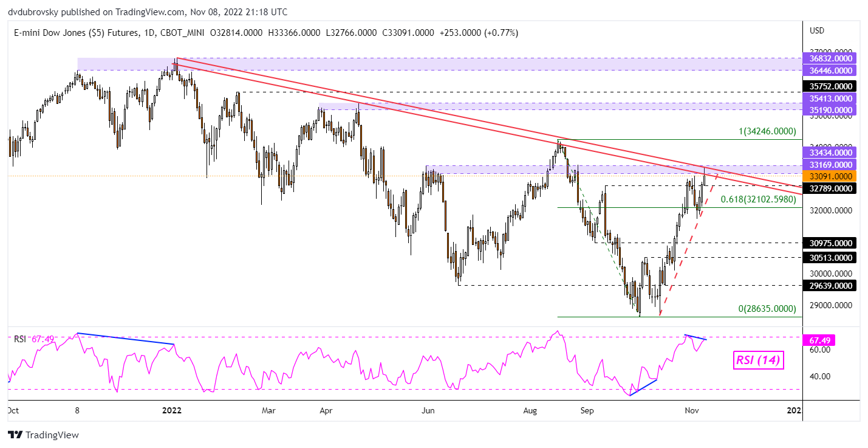The image size is (868, 448).
Task: Click the 29639.0000 price label
Action: point(829,286)
